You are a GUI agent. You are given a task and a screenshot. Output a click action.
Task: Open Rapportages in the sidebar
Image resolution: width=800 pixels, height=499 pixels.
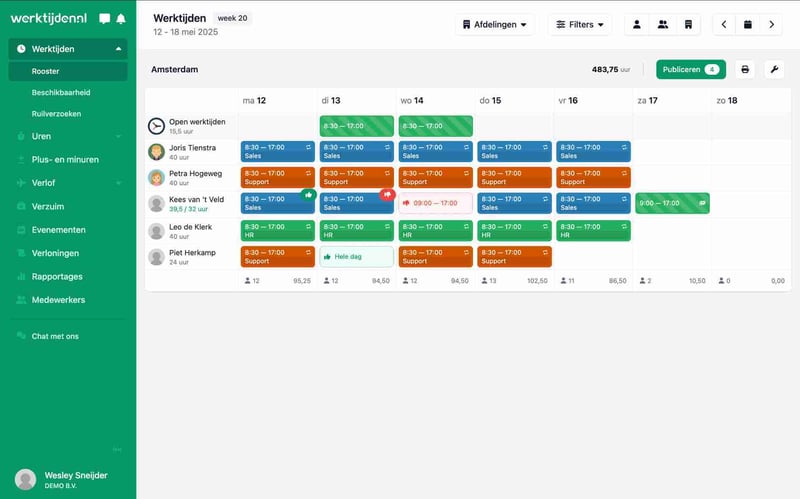57,276
